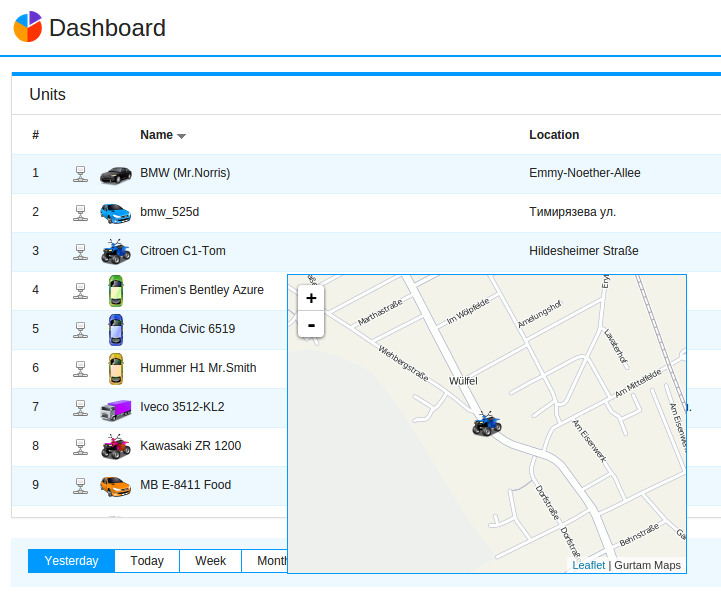The height and width of the screenshot is (601, 721).
Task: Click the black BMW (Mr.Norris) car icon
Action: coord(116,174)
